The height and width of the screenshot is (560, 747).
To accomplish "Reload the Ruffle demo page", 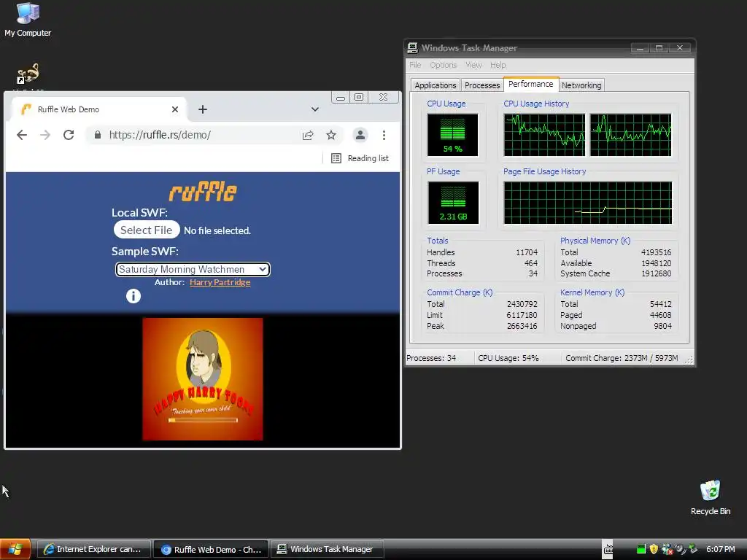I will [69, 135].
